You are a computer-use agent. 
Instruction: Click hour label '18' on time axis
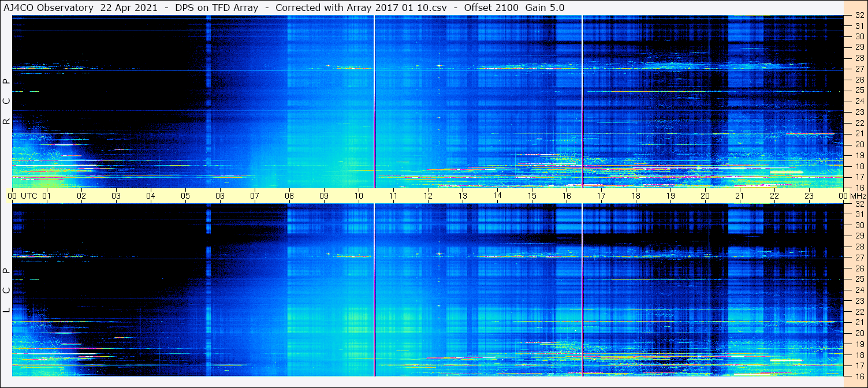636,196
